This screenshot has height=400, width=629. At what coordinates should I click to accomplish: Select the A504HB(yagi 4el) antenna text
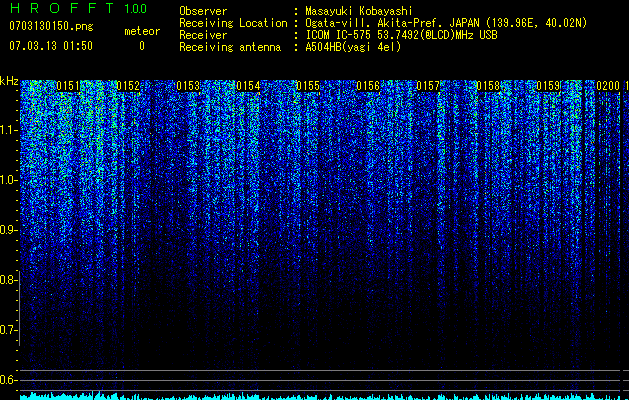pos(353,47)
